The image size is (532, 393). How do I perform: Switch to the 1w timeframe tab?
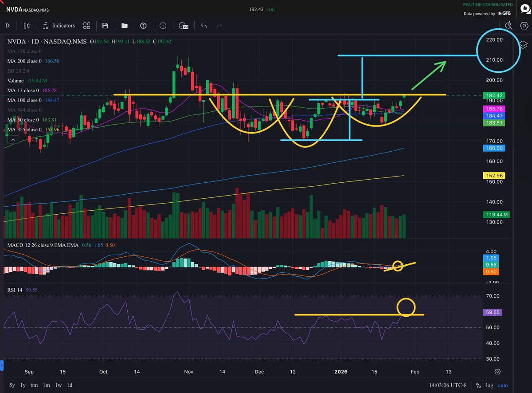tap(58, 385)
